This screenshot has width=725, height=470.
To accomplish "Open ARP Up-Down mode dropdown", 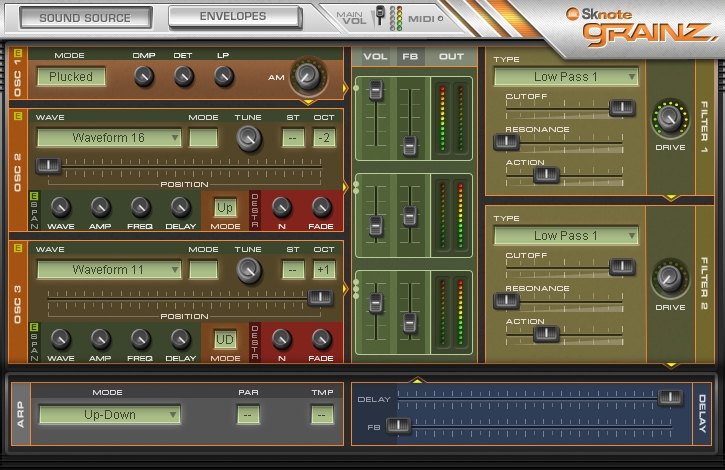I will click(110, 415).
